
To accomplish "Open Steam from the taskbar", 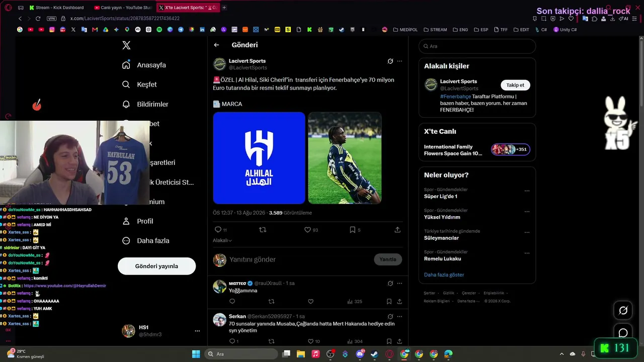I will point(374,354).
